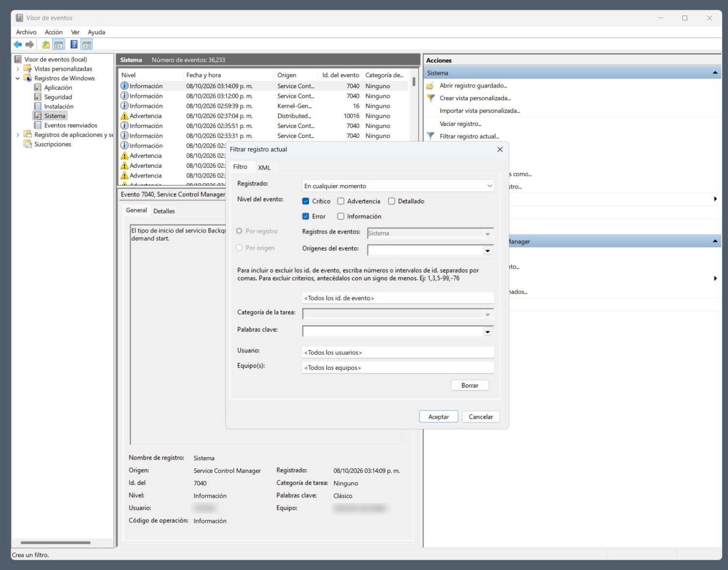This screenshot has width=728, height=570.
Task: Click Abrir registro guardado action
Action: tap(473, 85)
